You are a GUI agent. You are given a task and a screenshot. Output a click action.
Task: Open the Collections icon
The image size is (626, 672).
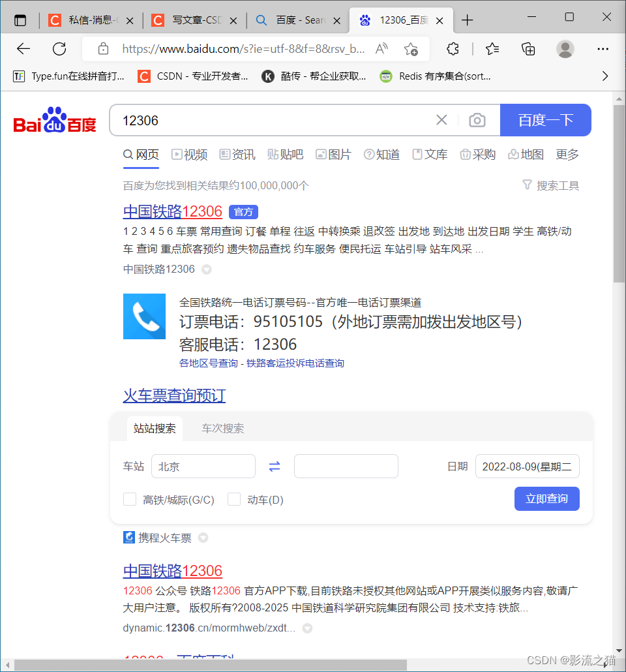(x=528, y=49)
